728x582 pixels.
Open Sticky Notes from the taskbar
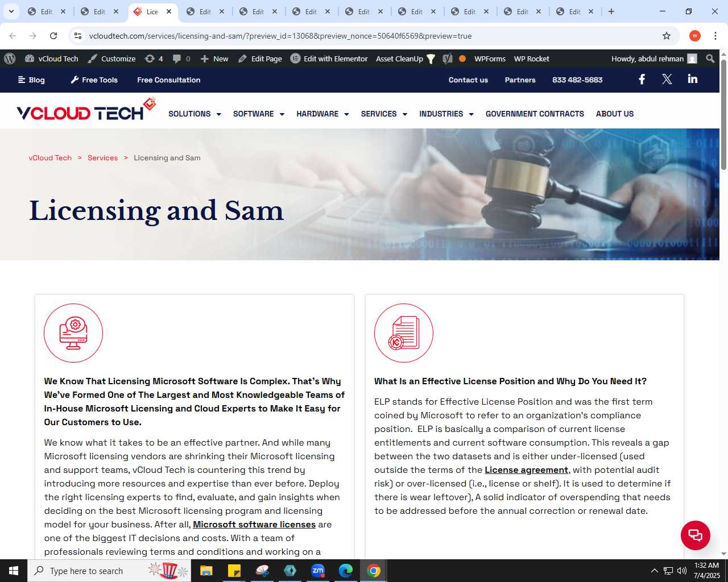pos(234,571)
